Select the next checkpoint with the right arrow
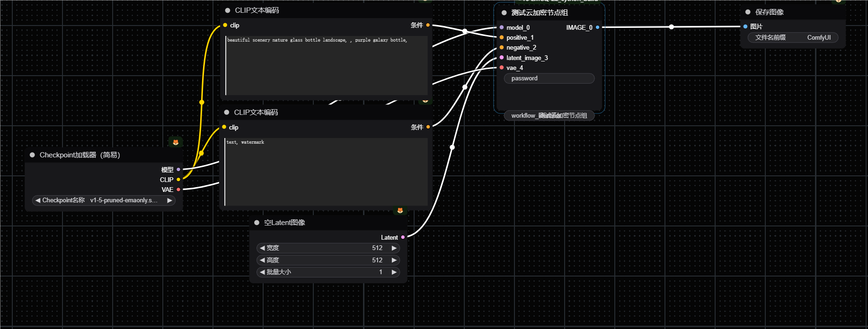 [169, 200]
